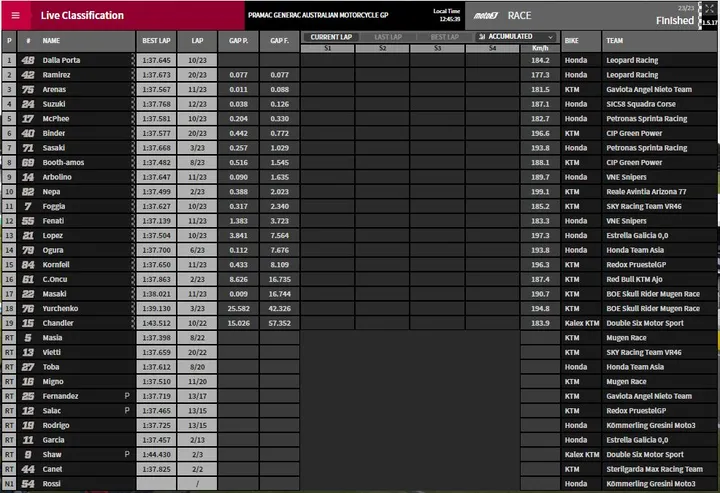
Task: Click Fenati's best lap 1:37.139
Action: click(156, 221)
